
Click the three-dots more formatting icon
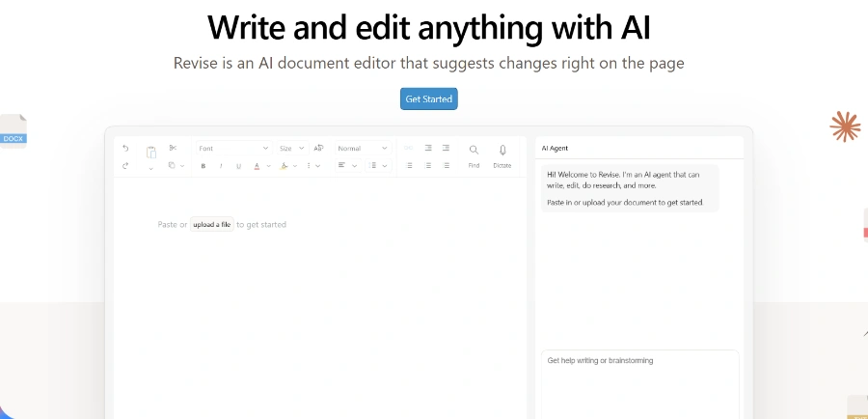click(309, 166)
